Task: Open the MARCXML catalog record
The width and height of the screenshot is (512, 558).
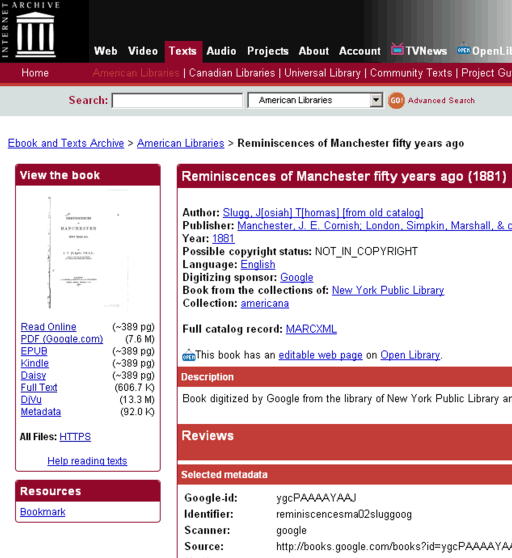Action: tap(311, 329)
